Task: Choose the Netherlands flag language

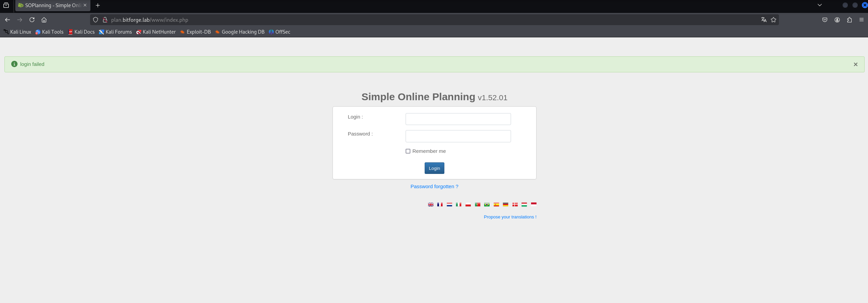Action: [x=449, y=204]
